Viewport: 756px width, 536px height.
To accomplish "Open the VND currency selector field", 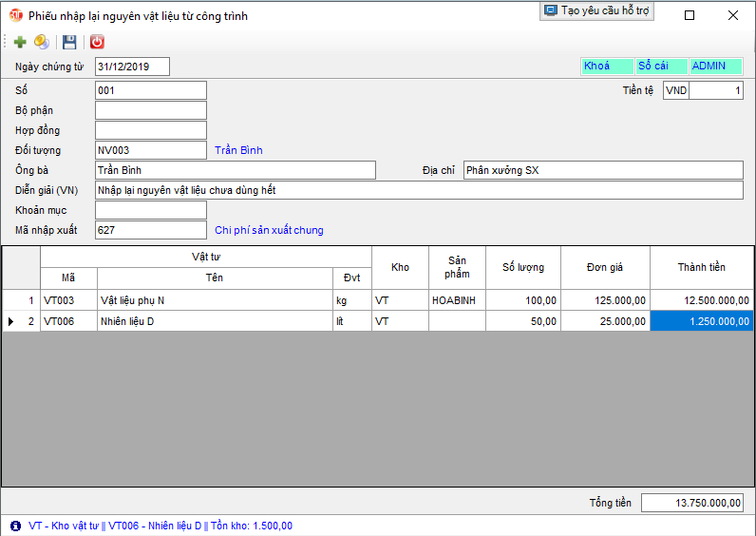I will (x=676, y=90).
